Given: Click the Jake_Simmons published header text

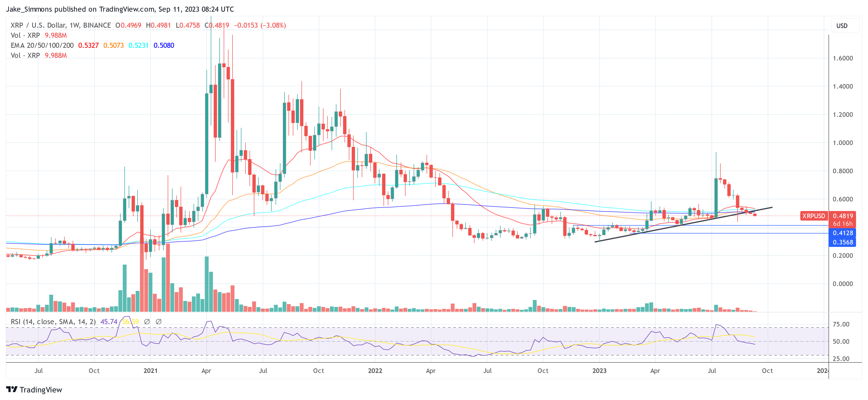Looking at the screenshot, I should click(x=120, y=9).
